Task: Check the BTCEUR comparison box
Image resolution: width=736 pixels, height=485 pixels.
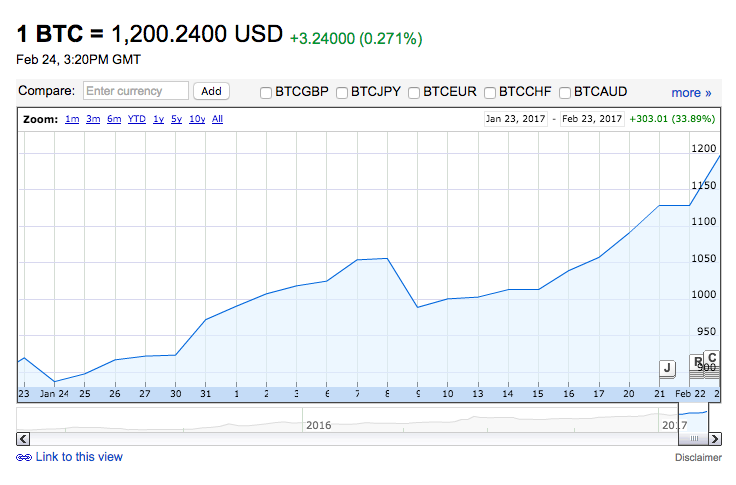Action: click(414, 93)
